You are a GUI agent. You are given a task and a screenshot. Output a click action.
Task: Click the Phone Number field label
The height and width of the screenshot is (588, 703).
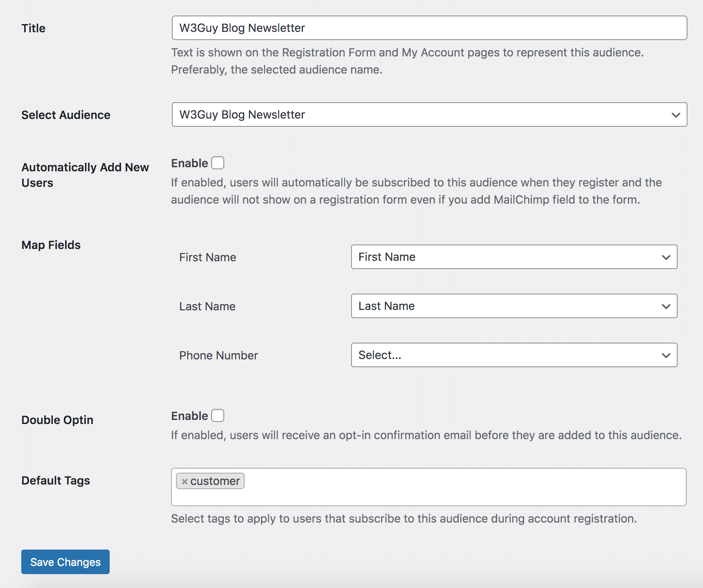219,355
